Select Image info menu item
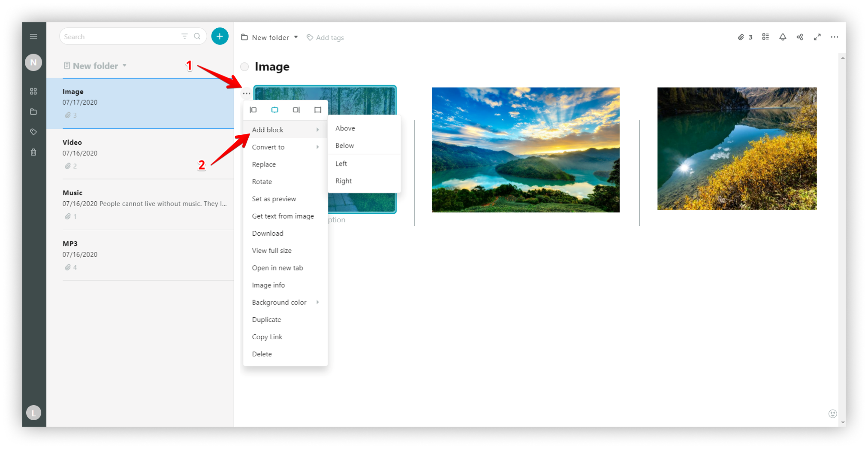This screenshot has width=868, height=449. [285, 285]
